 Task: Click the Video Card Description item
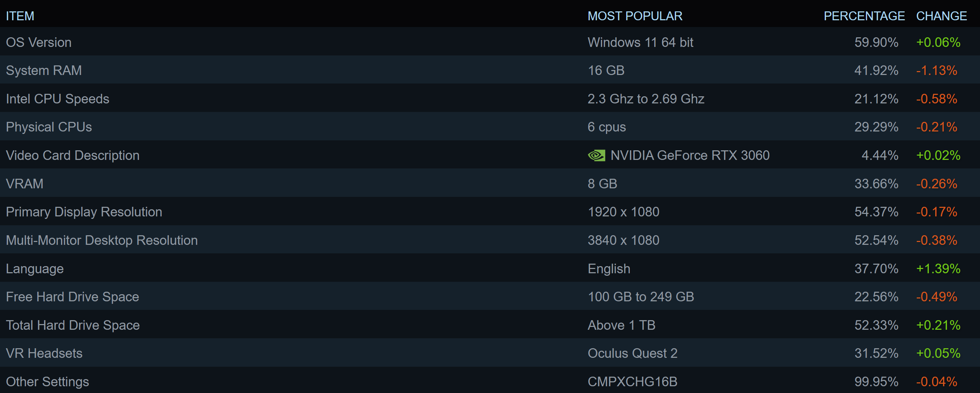73,155
